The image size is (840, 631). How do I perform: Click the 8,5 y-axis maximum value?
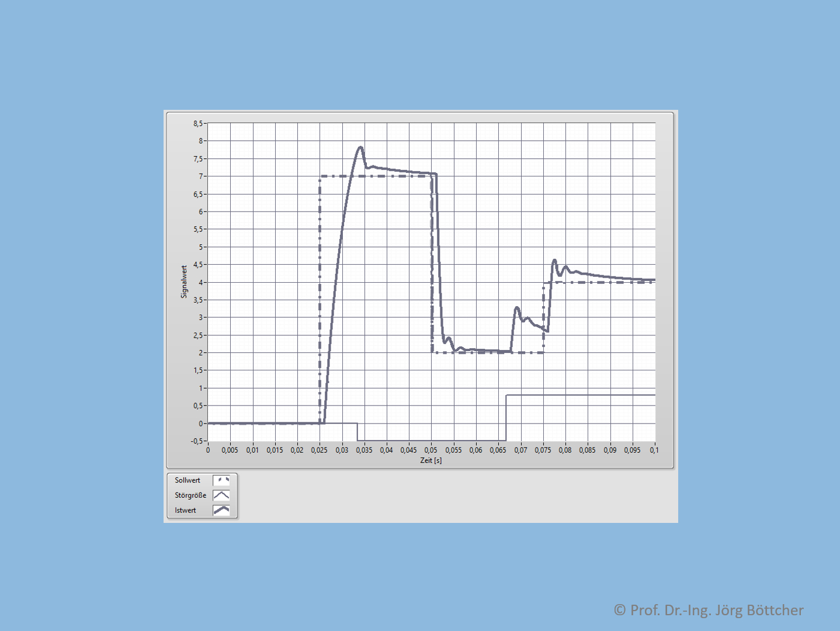[198, 123]
